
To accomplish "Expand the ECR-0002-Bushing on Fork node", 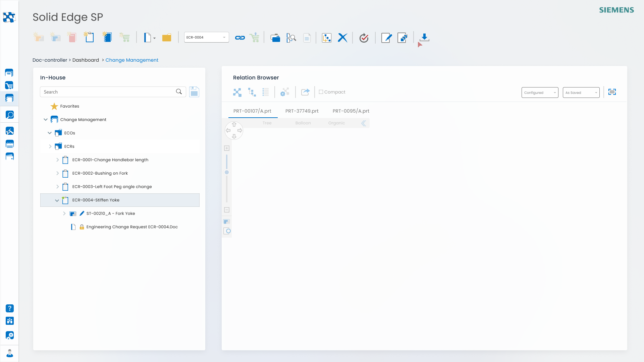I will pos(57,173).
